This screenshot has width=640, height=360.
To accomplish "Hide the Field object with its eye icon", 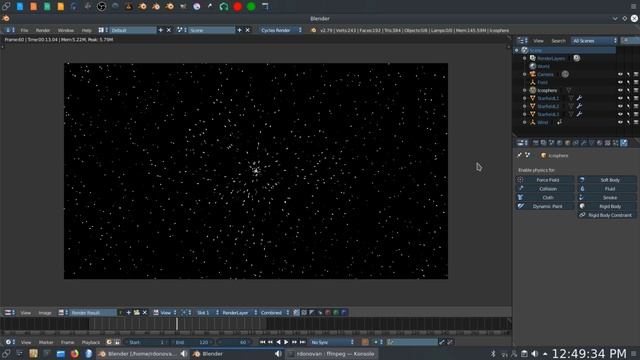I will [620, 82].
